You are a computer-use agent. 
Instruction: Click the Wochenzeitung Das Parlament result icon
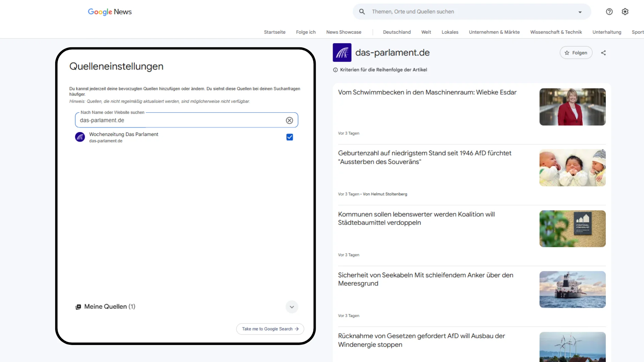80,137
